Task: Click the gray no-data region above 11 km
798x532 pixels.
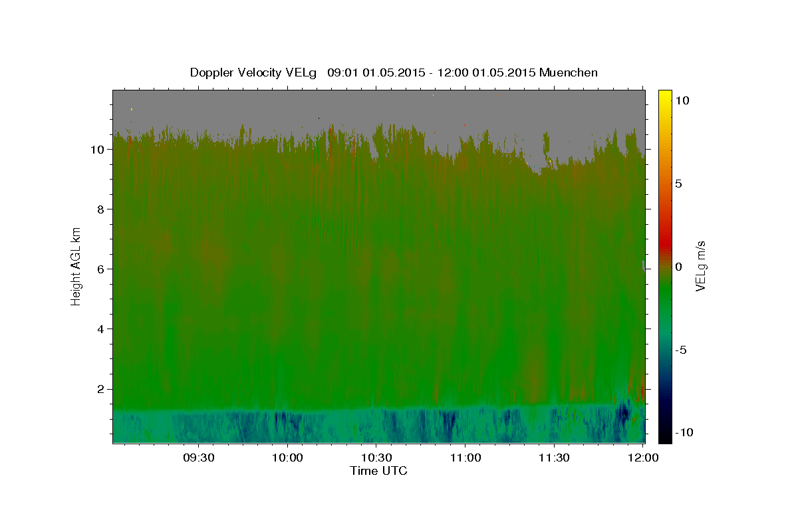Action: 379,106
